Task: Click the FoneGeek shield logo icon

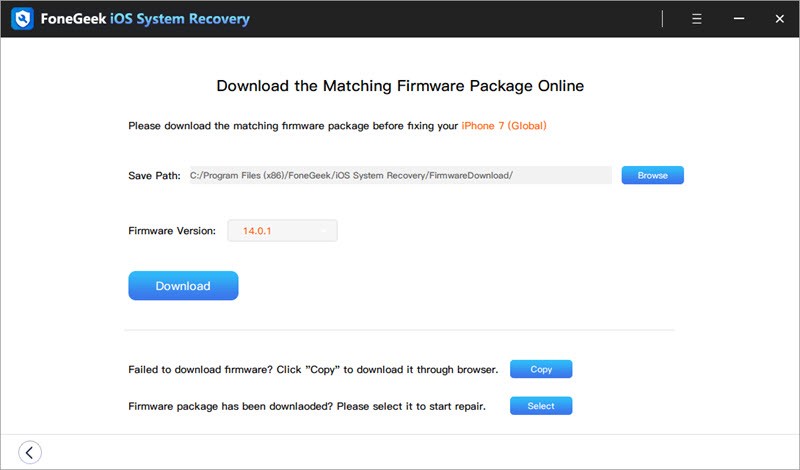Action: 22,19
